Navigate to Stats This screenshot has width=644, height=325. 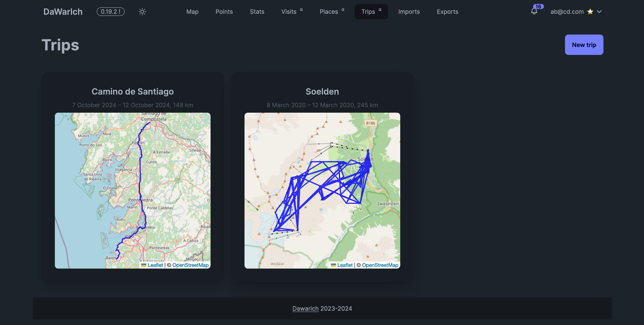point(257,12)
